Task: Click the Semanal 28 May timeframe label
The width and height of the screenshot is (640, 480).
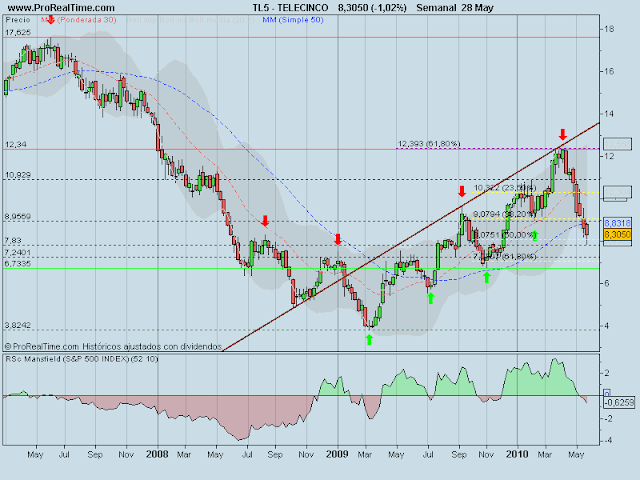Action: [455, 8]
